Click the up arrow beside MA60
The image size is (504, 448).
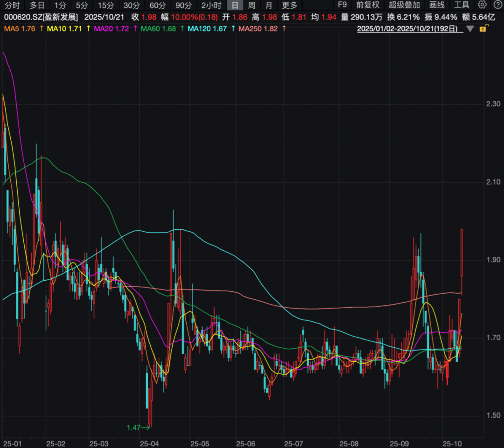[182, 28]
